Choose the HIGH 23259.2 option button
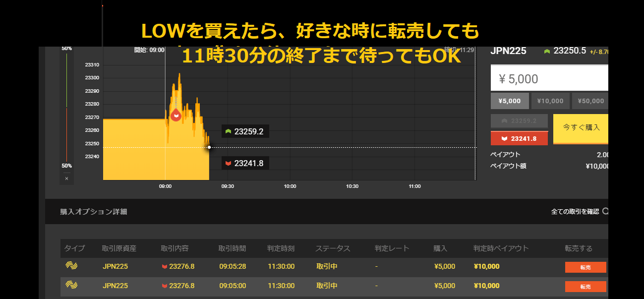The image size is (644, 299). pyautogui.click(x=519, y=121)
